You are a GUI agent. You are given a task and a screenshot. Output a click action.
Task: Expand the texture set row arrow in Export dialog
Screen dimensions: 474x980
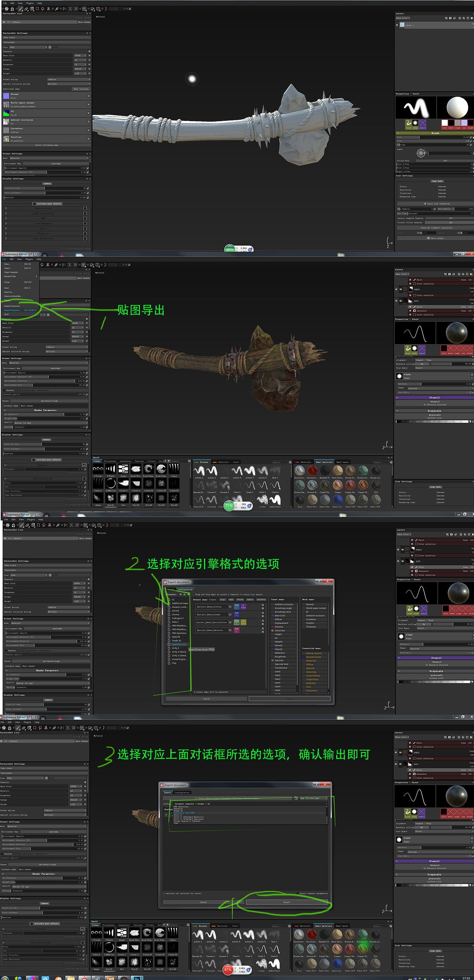click(166, 815)
